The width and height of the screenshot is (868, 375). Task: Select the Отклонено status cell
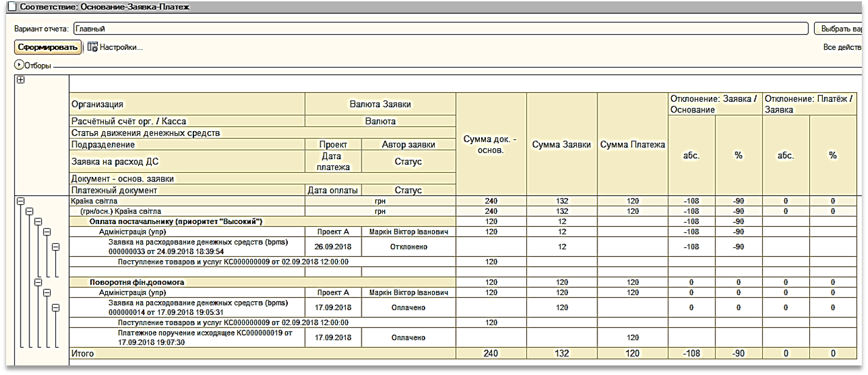click(x=409, y=247)
